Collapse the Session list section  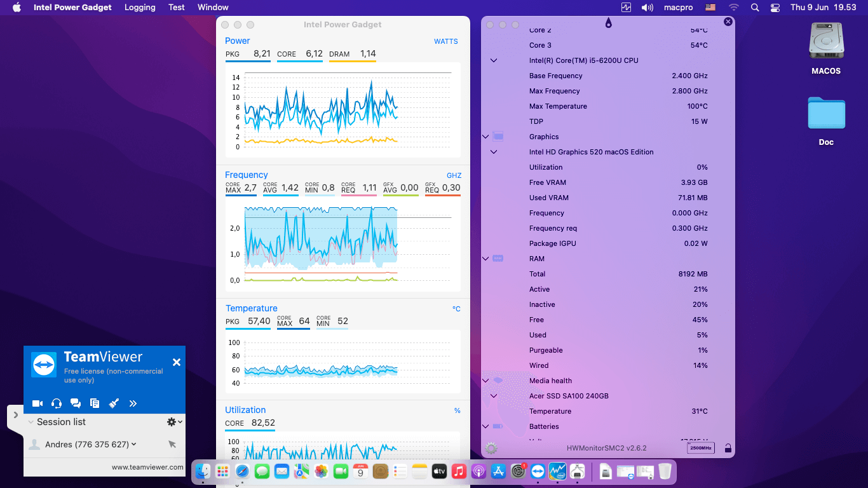31,422
